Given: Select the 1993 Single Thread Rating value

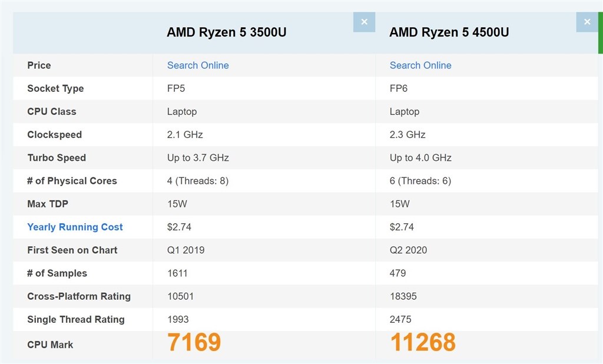Looking at the screenshot, I should pyautogui.click(x=178, y=319).
